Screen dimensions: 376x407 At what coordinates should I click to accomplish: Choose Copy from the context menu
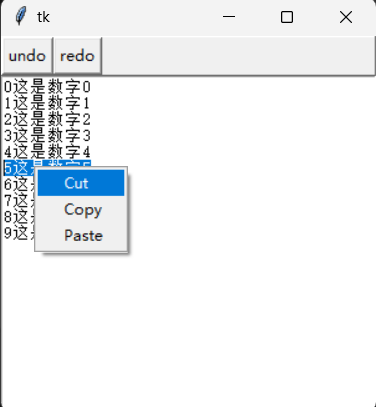tap(81, 210)
